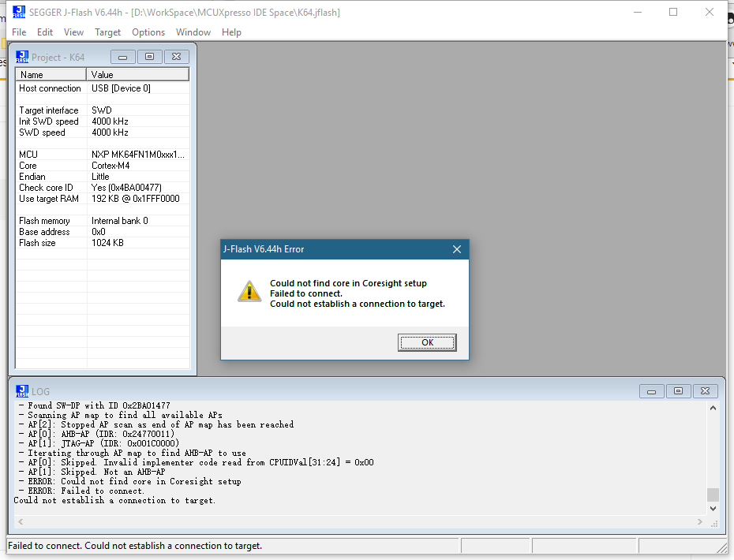The image size is (734, 560).
Task: Click the Yes (0x4BA00477) value
Action: (x=126, y=188)
